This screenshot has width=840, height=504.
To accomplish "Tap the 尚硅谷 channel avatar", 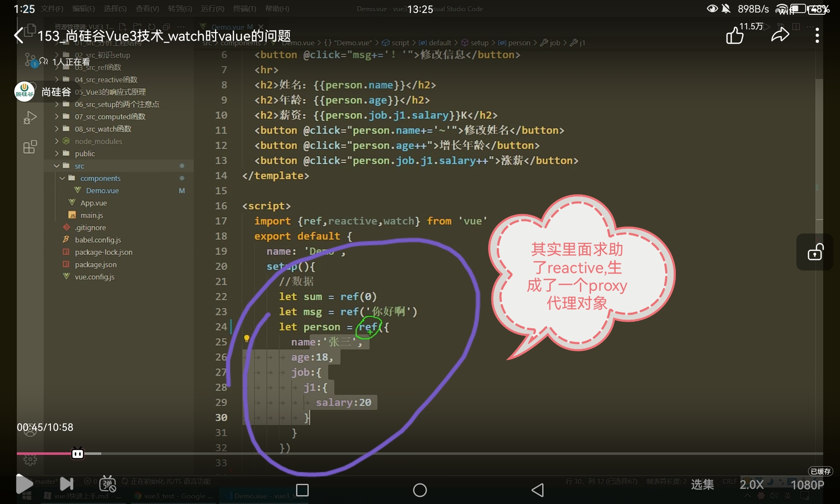I will 24,92.
